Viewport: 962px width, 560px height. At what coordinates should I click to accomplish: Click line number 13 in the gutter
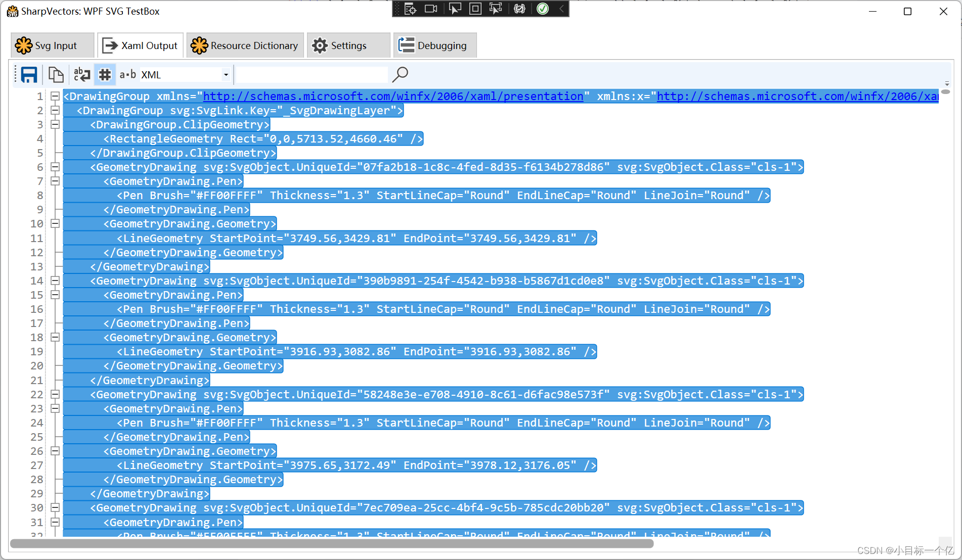click(37, 266)
